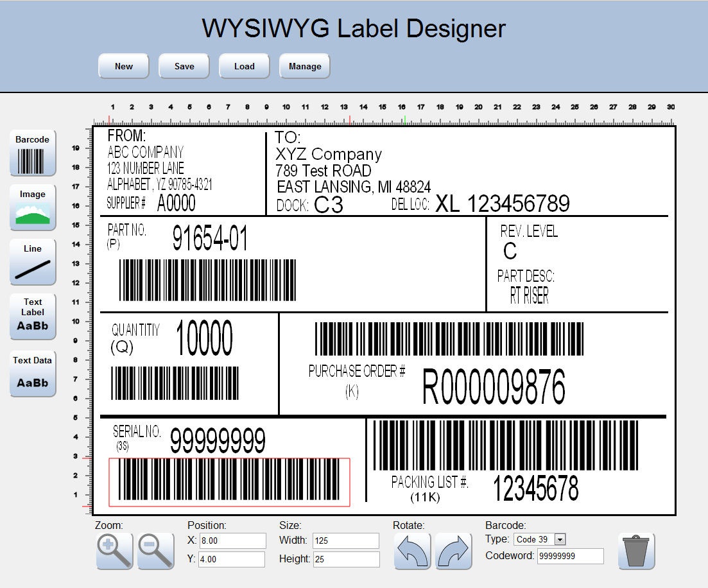Zoom in with the plus magnifier

coord(115,551)
